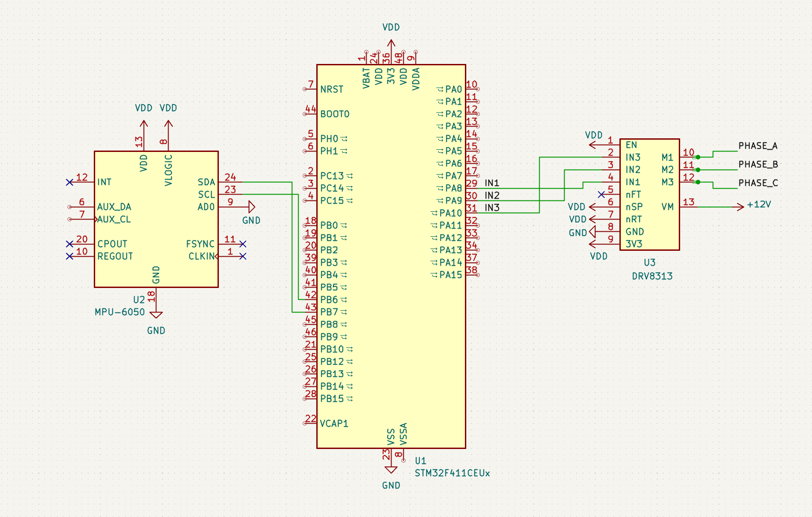Select the junction dot on the M2 pin
Viewport: 812px width, 517px height.
point(698,170)
